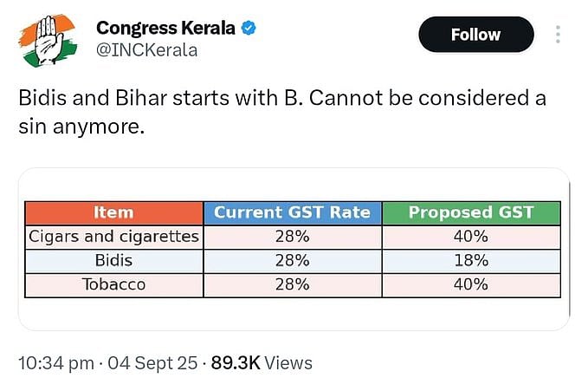Click the green Proposed GST header
The image size is (588, 378).
[471, 212]
